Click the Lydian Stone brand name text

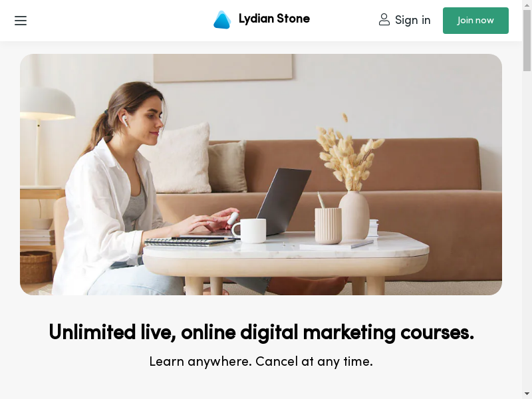coord(274,19)
